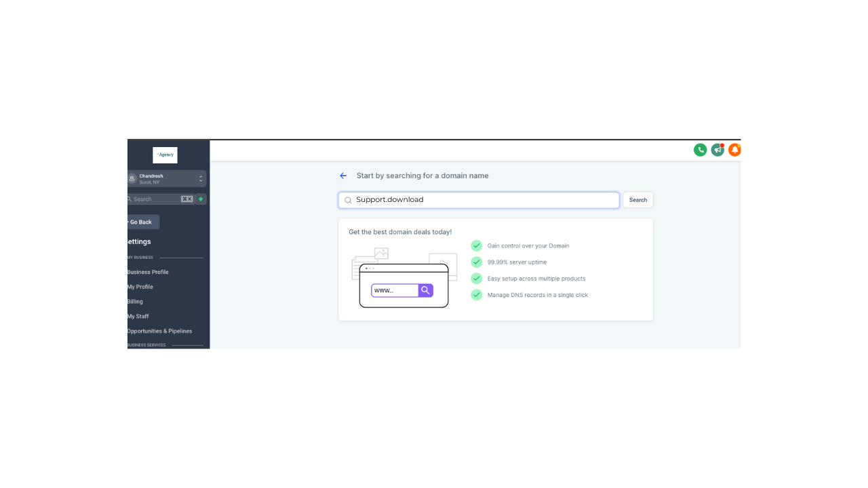Click the blue back arrow icon
Image resolution: width=868 pixels, height=488 pixels.
(x=343, y=176)
